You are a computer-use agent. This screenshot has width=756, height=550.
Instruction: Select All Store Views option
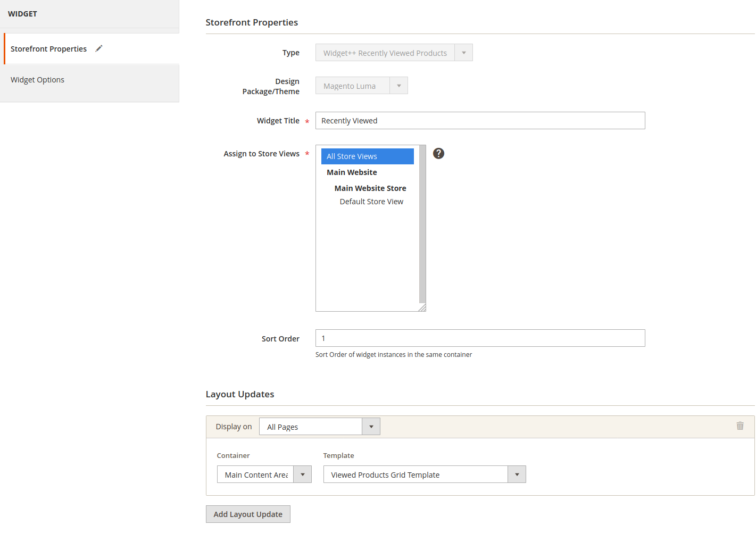tap(367, 156)
